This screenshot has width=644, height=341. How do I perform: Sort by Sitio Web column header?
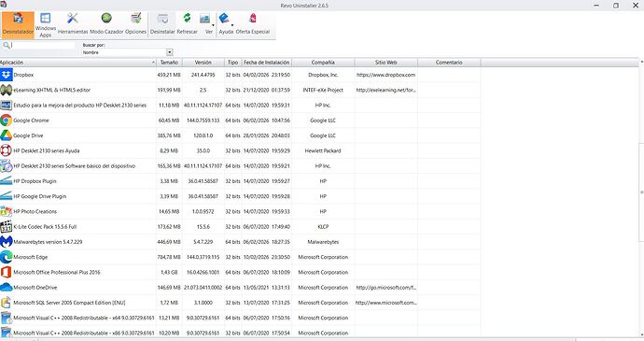(386, 63)
